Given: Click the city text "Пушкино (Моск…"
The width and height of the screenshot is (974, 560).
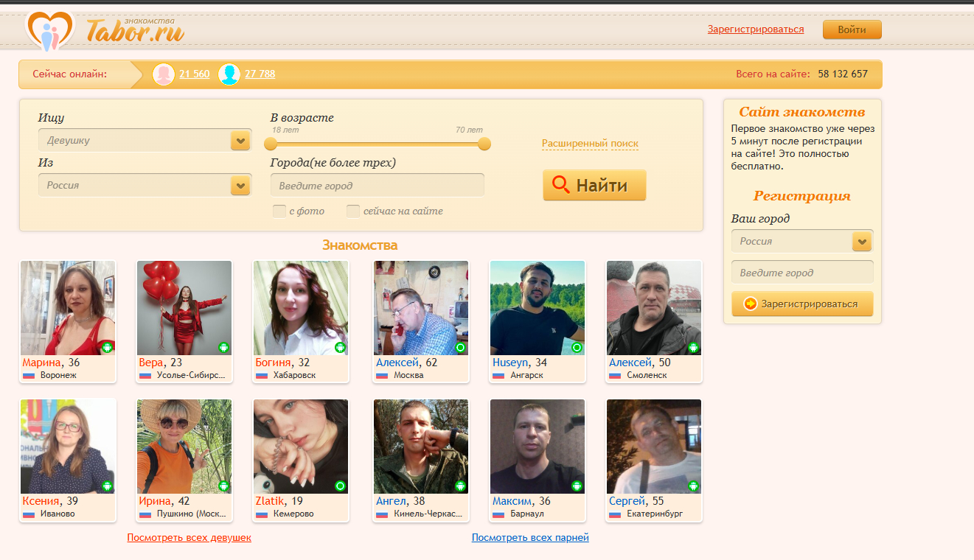Looking at the screenshot, I should coord(191,514).
